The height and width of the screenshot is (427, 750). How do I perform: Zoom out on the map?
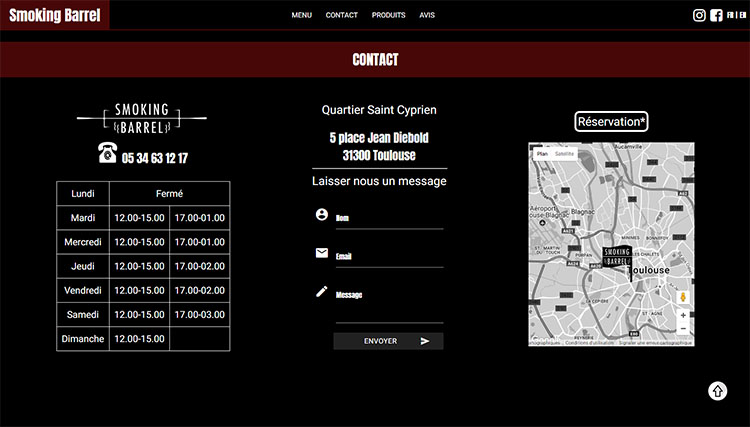(x=683, y=329)
